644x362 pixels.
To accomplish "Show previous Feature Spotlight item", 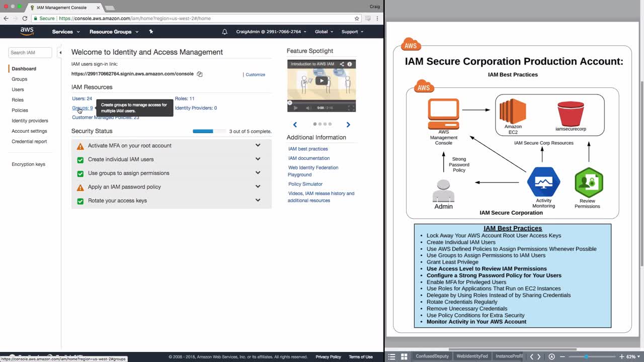I will [x=295, y=124].
